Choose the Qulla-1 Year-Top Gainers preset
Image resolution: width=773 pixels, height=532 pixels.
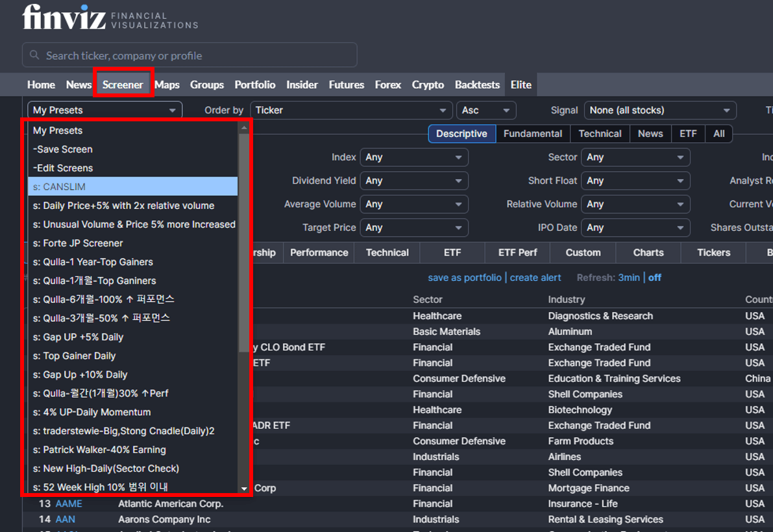(x=132, y=262)
